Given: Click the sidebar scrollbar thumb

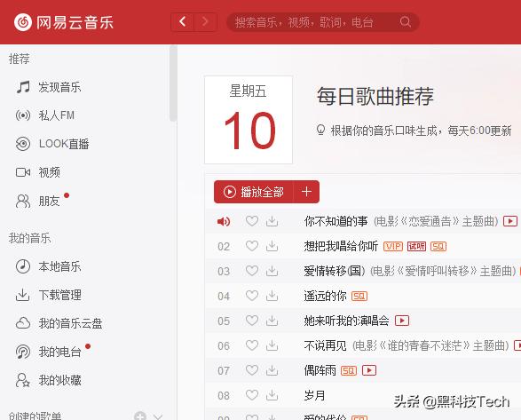Looking at the screenshot, I should pyautogui.click(x=173, y=83).
